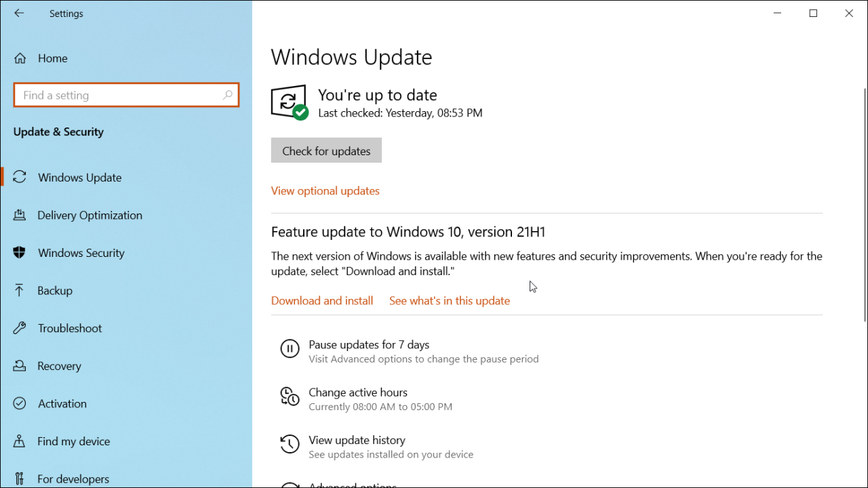Maximize the Settings window
Viewport: 868px width, 488px height.
tap(814, 14)
